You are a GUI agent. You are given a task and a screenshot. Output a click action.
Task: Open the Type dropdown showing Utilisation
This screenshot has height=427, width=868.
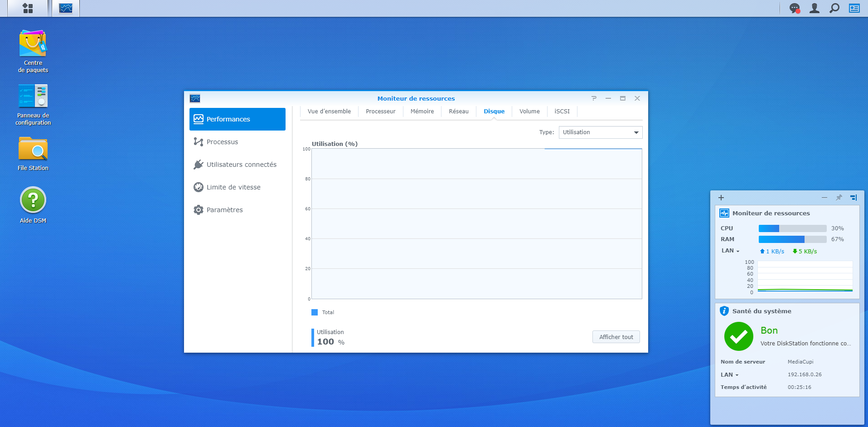(601, 132)
